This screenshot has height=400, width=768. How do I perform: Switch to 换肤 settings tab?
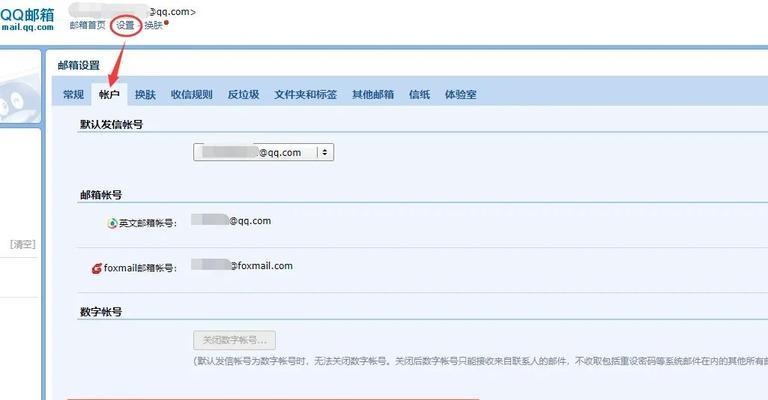pos(145,94)
